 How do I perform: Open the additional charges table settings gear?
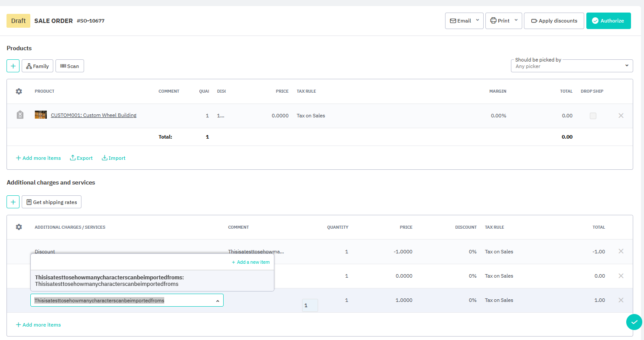[x=19, y=227]
